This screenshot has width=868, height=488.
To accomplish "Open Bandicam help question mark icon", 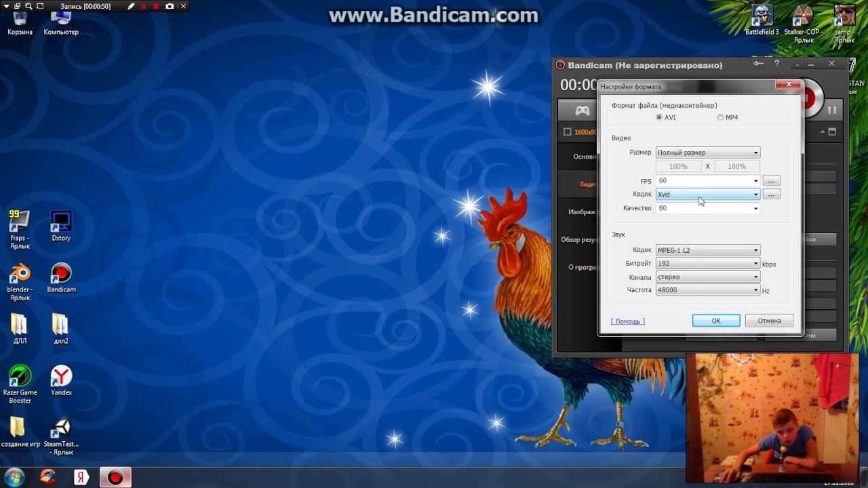I will point(777,64).
